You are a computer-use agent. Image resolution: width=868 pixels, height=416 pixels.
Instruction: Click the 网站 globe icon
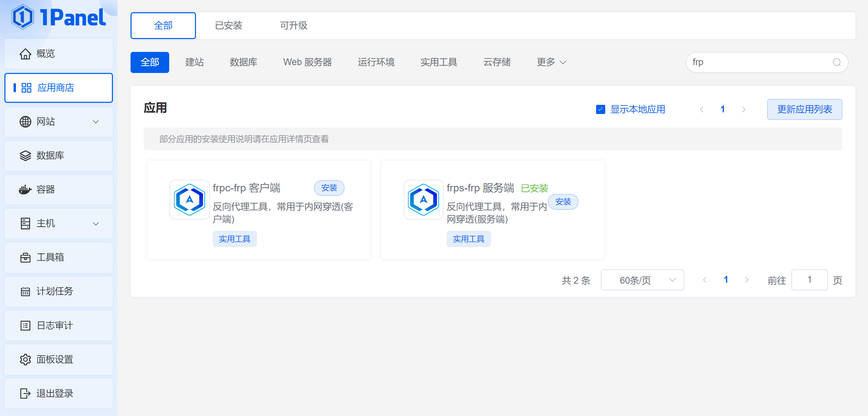pos(25,121)
